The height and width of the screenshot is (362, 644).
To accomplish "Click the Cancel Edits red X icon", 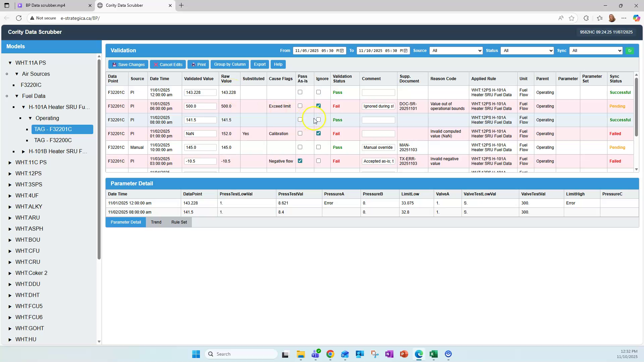I will [156, 64].
